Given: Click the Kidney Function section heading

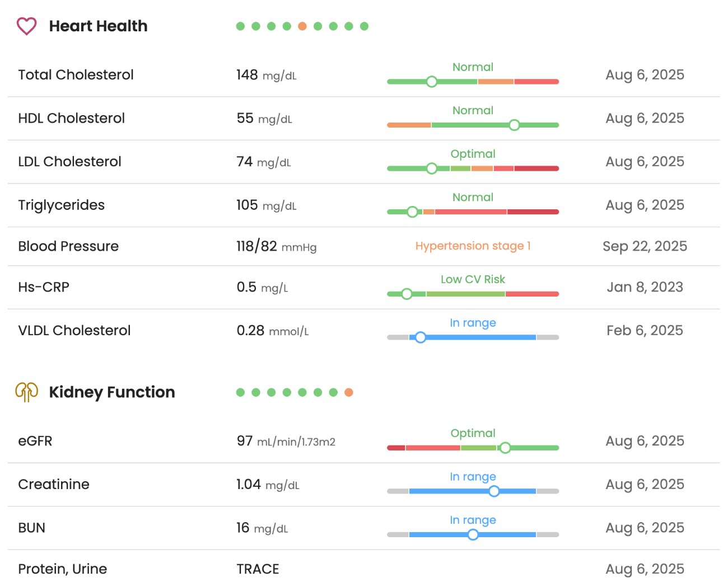Looking at the screenshot, I should coord(112,392).
